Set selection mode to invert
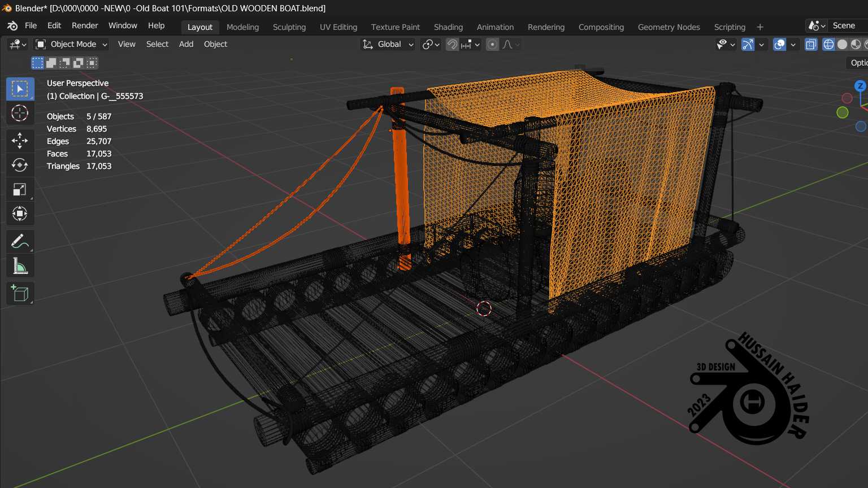868x488 pixels. click(78, 63)
